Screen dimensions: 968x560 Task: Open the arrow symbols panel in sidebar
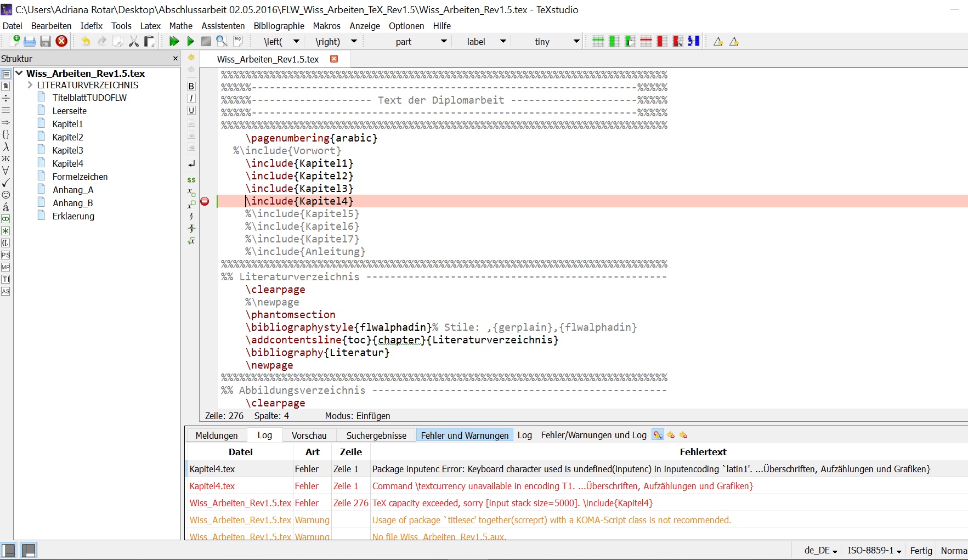click(x=5, y=122)
